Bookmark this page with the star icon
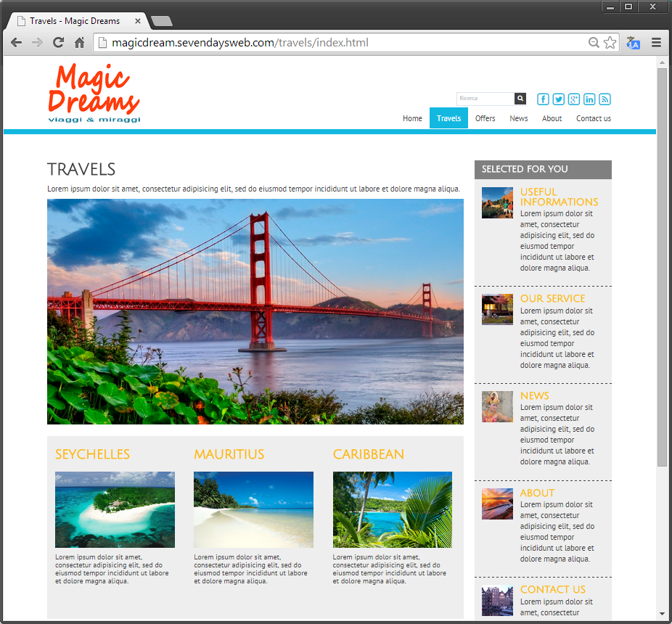The image size is (672, 624). pyautogui.click(x=610, y=42)
